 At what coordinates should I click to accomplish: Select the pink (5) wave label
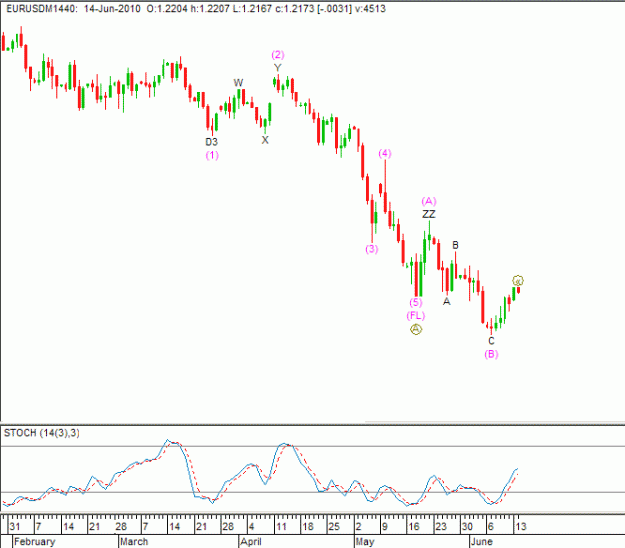pyautogui.click(x=415, y=302)
